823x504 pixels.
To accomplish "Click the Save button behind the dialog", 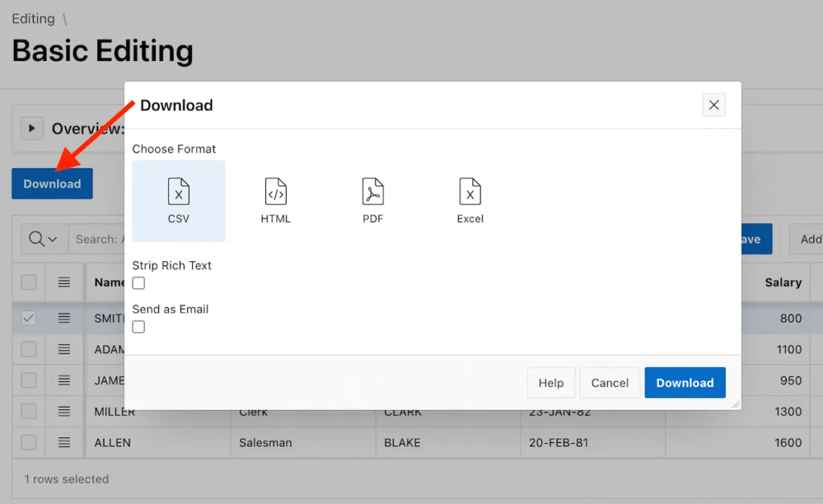I will (x=756, y=239).
